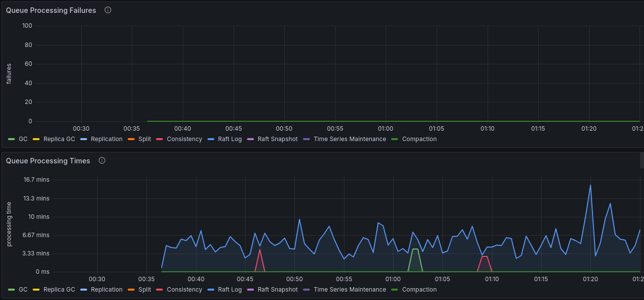Toggle Replica GC label in Failures legend
This screenshot has width=644, height=300.
click(59, 139)
